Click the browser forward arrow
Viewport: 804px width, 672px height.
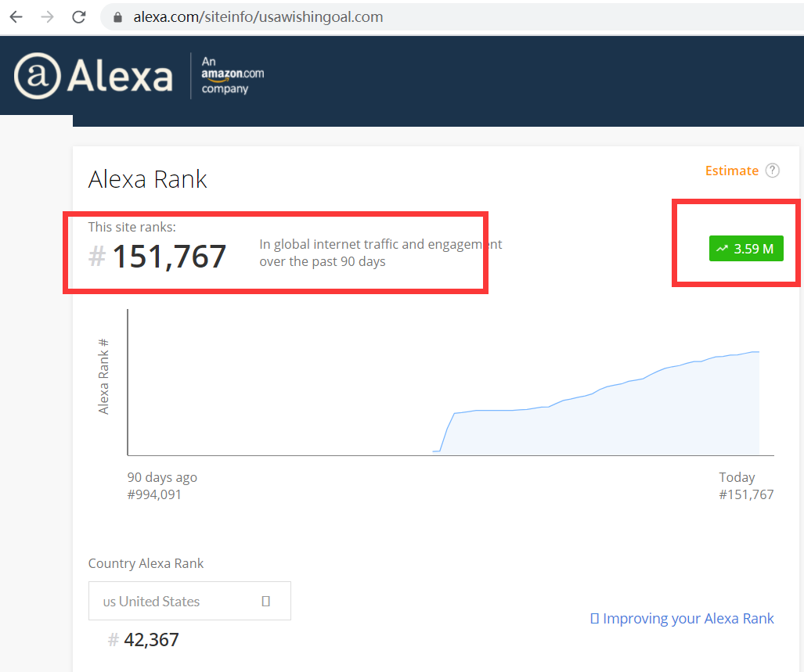47,17
